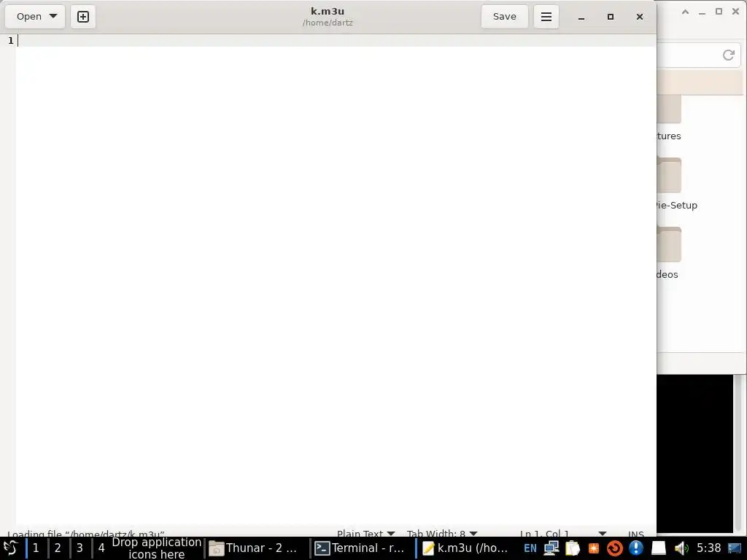Image resolution: width=747 pixels, height=560 pixels.
Task: Open the network connection tray icon
Action: (551, 548)
